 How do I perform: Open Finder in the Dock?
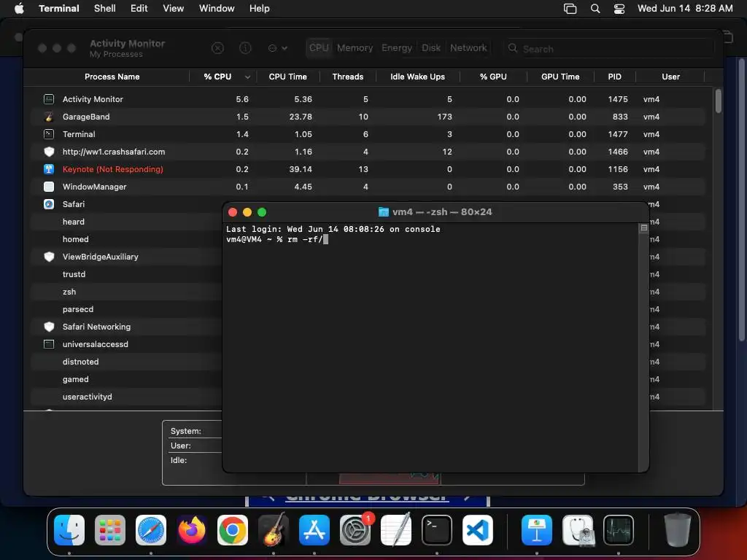(69, 530)
